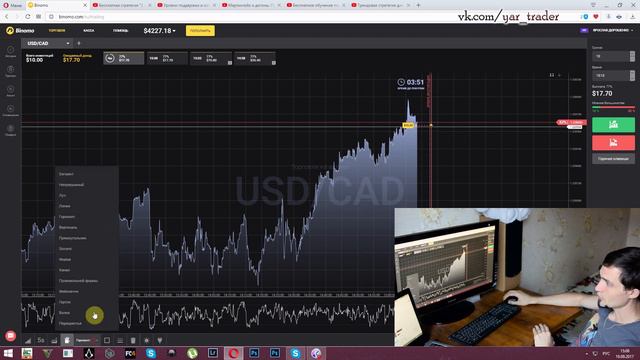Expand the user account name dropdown
Viewport: 640px width, 360px height.
[x=613, y=30]
